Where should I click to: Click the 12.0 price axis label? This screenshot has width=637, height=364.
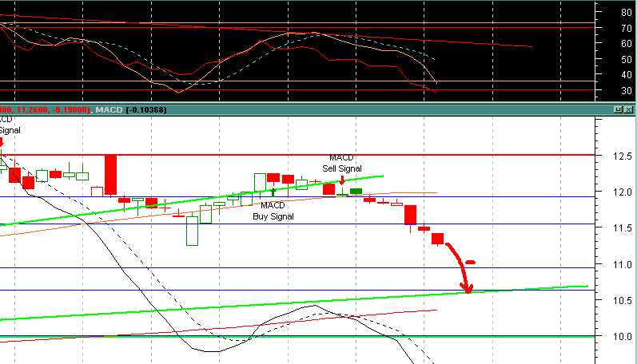pyautogui.click(x=623, y=192)
